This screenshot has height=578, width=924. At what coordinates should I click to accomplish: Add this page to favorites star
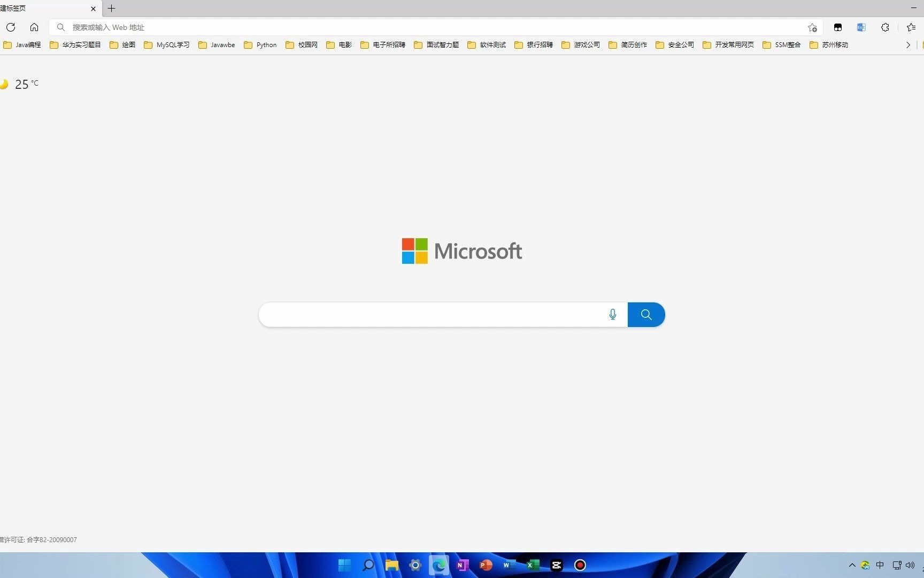812,27
